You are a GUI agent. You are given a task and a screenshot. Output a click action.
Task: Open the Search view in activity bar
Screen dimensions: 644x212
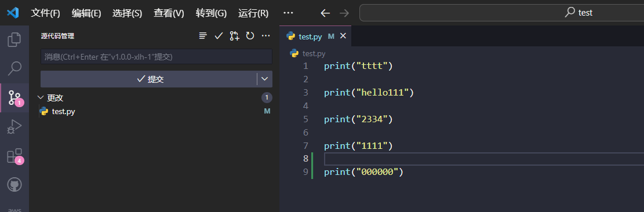[x=14, y=68]
